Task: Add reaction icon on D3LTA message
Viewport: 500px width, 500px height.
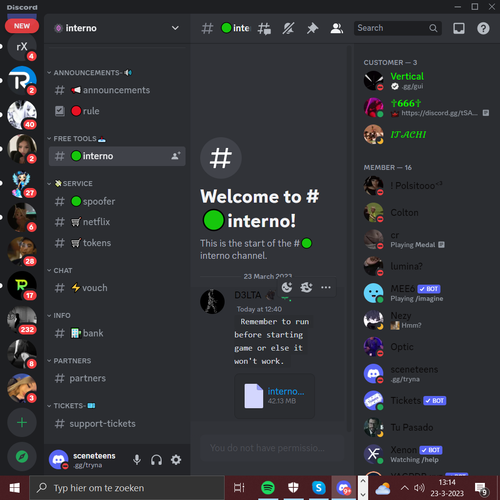Action: click(x=287, y=287)
